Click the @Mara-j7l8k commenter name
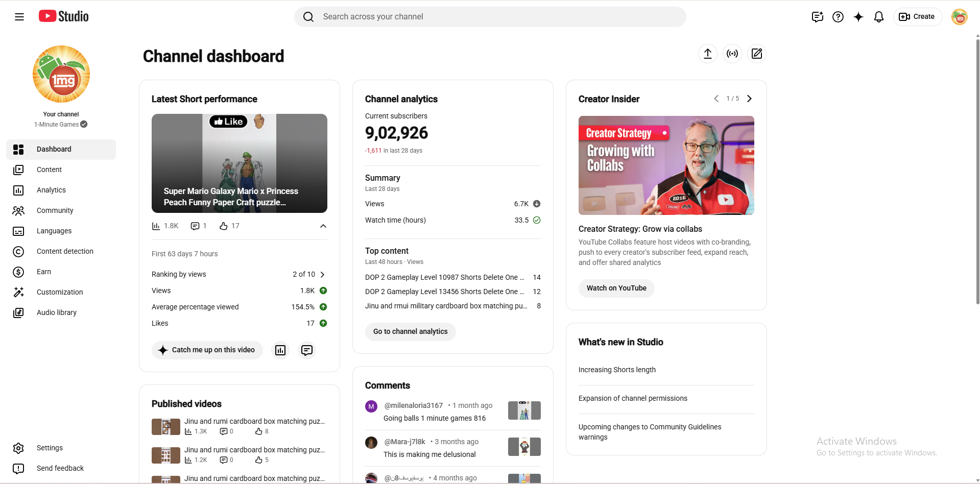980x484 pixels. click(x=405, y=442)
